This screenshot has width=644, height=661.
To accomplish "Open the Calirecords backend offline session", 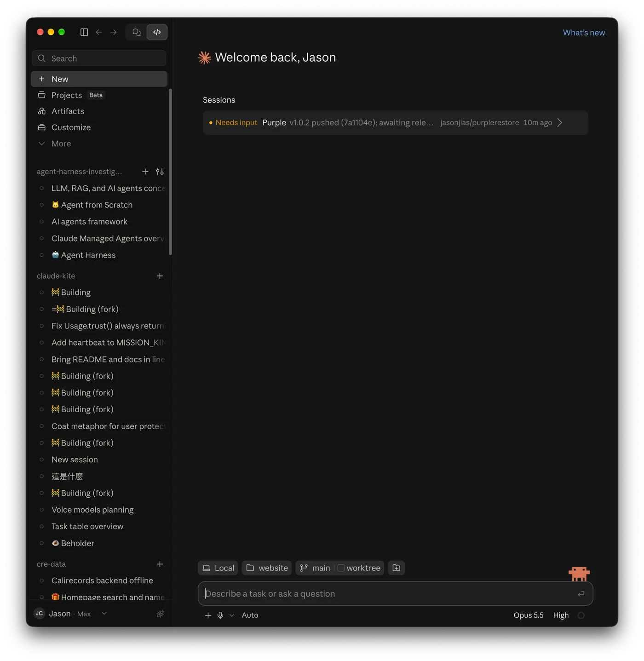I will (99, 581).
